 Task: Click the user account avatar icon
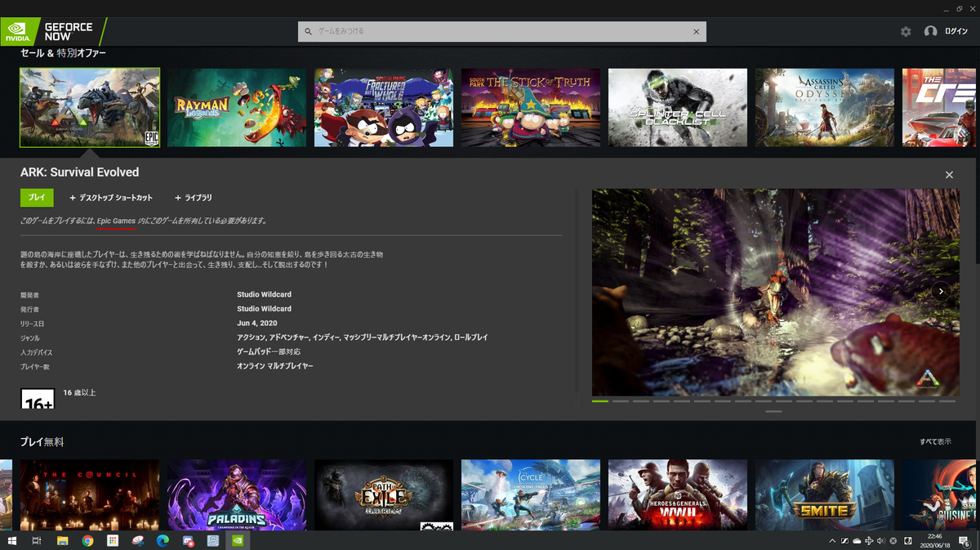pos(930,31)
